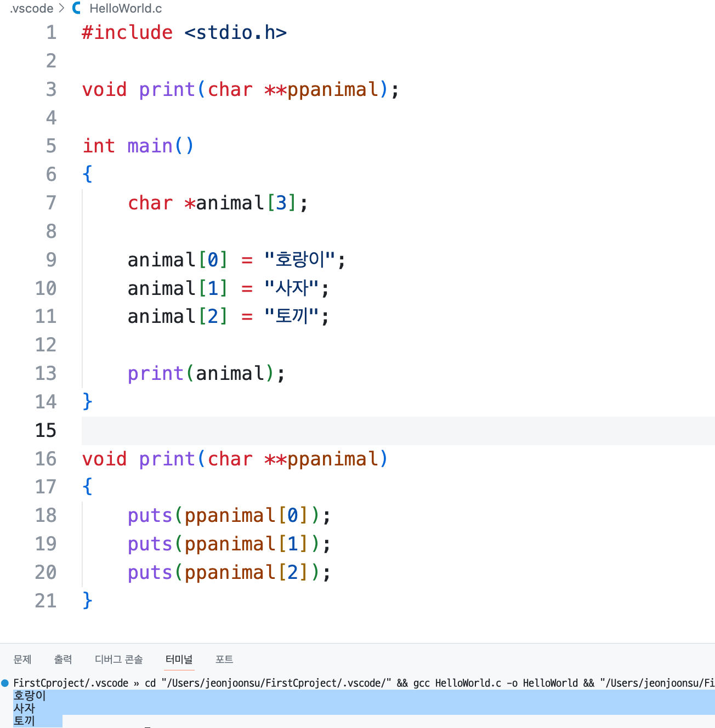The width and height of the screenshot is (715, 728).
Task: Click 'puts(ppanimal[0]);' on line 18
Action: click(x=229, y=515)
